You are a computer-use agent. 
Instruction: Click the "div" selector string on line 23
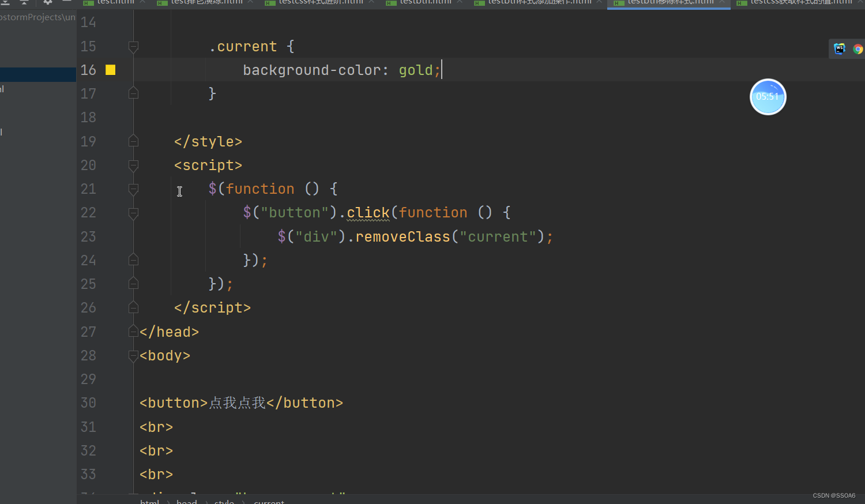click(316, 236)
